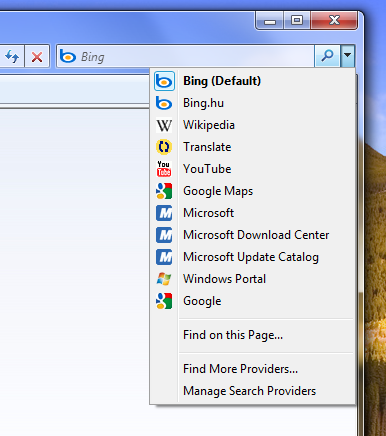386x436 pixels.
Task: Maximize the browser window
Action: [x=297, y=21]
